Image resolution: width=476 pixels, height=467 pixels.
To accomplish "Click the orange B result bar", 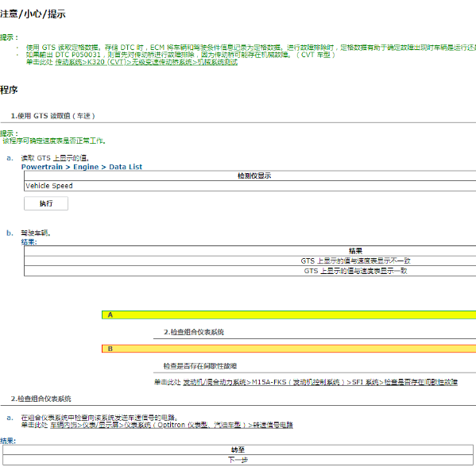I will (288, 349).
